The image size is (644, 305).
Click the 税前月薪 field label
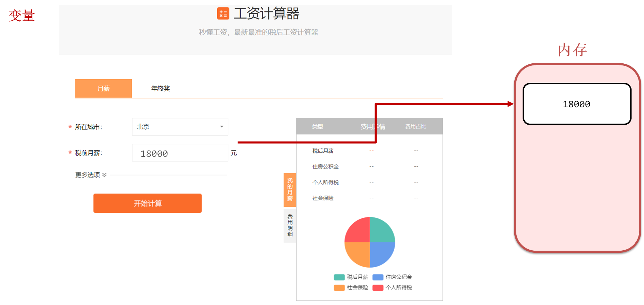[89, 153]
